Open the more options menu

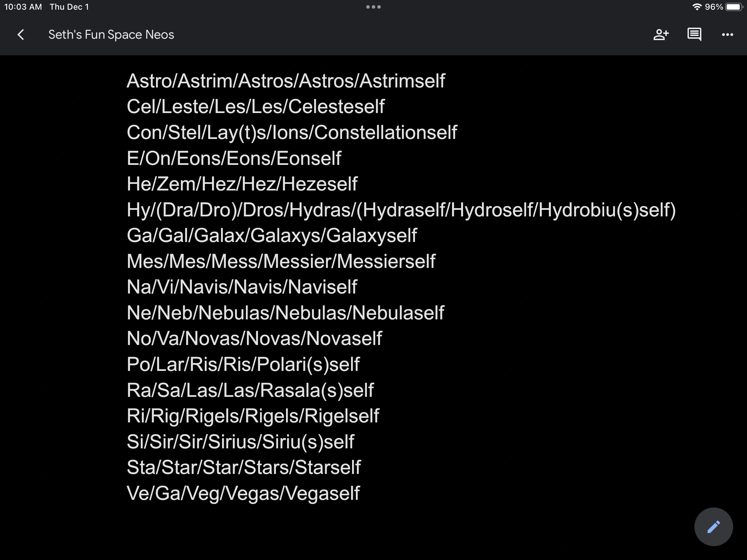pos(727,35)
